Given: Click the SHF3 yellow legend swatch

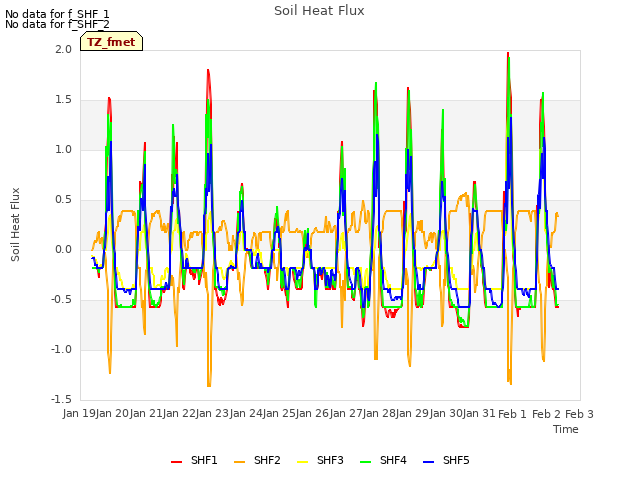Looking at the screenshot, I should click(x=302, y=462).
